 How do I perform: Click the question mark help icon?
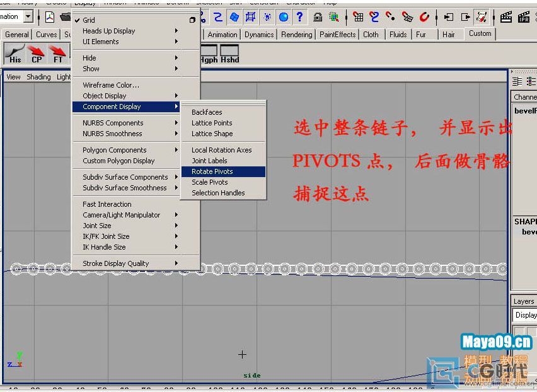coord(299,17)
